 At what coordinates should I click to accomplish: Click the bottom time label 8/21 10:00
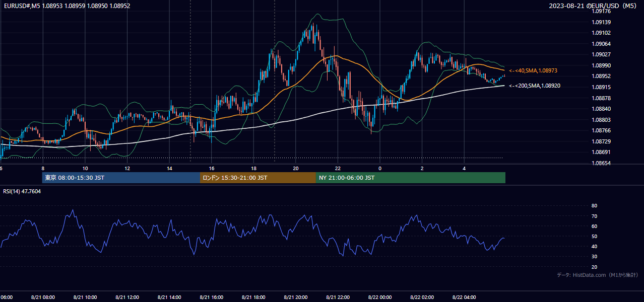[85, 297]
